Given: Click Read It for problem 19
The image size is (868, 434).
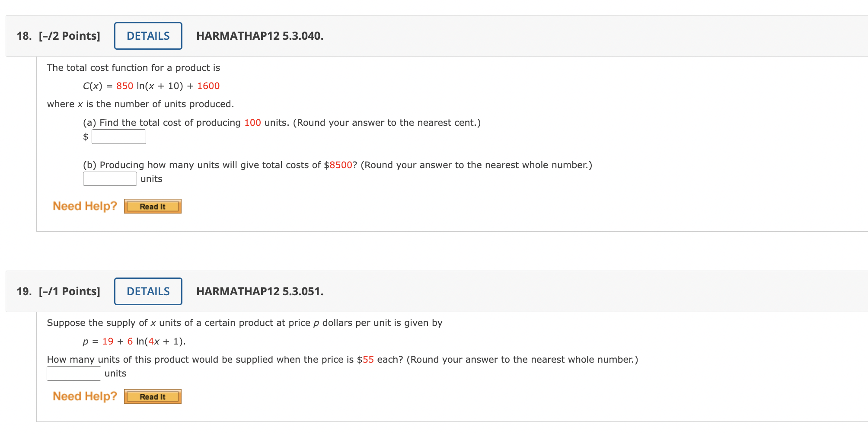Looking at the screenshot, I should [152, 396].
